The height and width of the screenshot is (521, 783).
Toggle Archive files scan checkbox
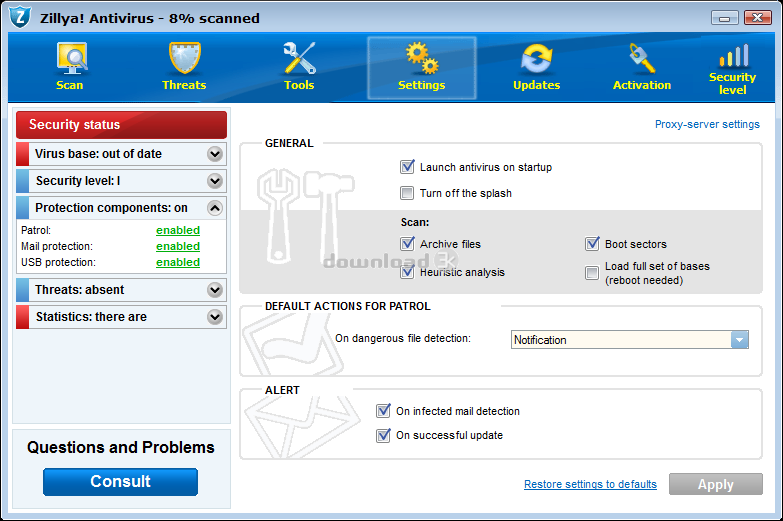(x=407, y=244)
